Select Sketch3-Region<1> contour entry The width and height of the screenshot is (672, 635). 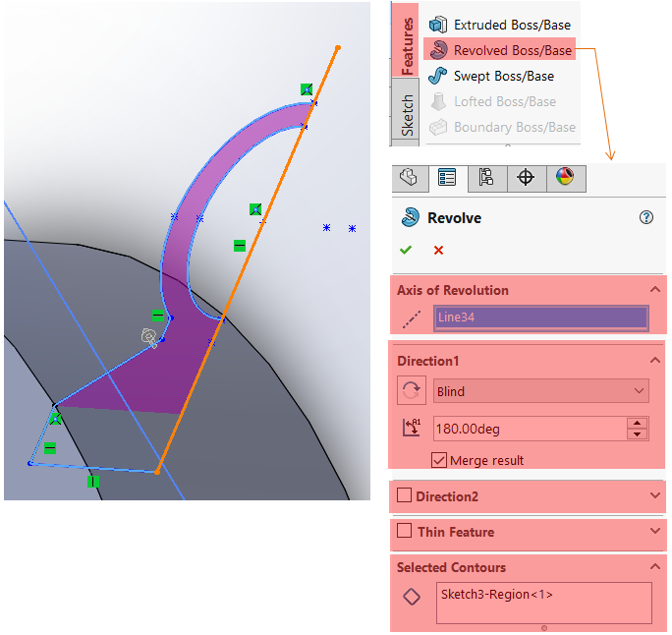496,595
